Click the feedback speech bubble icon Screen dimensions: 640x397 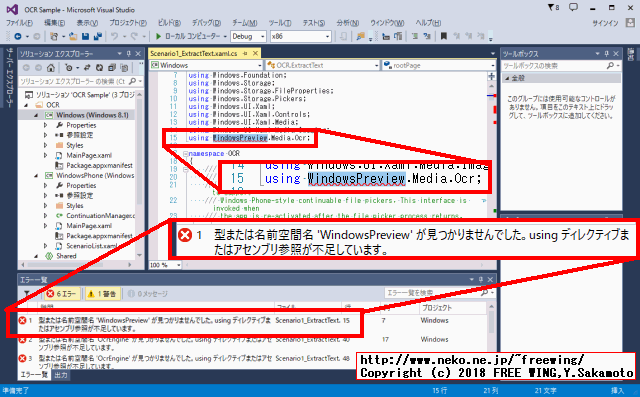[x=573, y=7]
